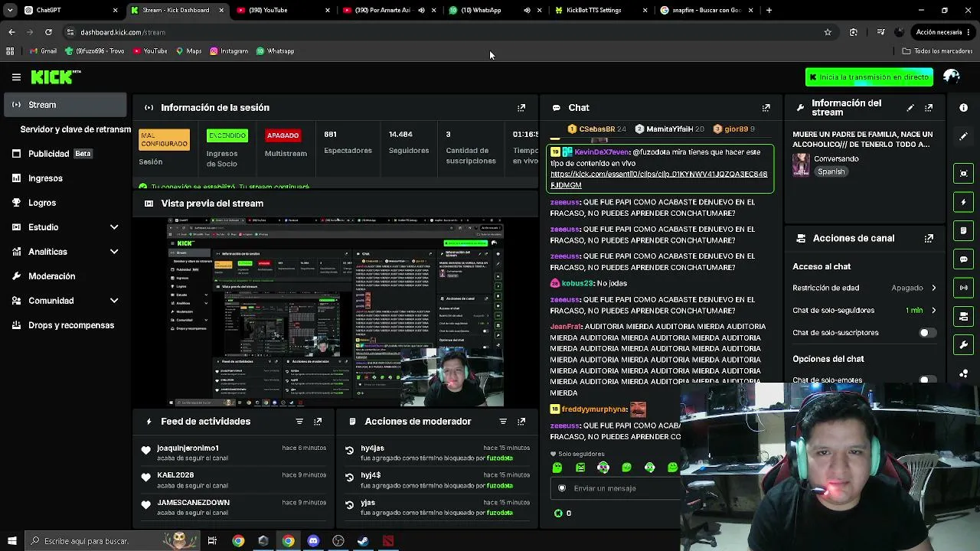Image resolution: width=980 pixels, height=551 pixels.
Task: Toggle the chat bubble widget icon
Action: 964,259
